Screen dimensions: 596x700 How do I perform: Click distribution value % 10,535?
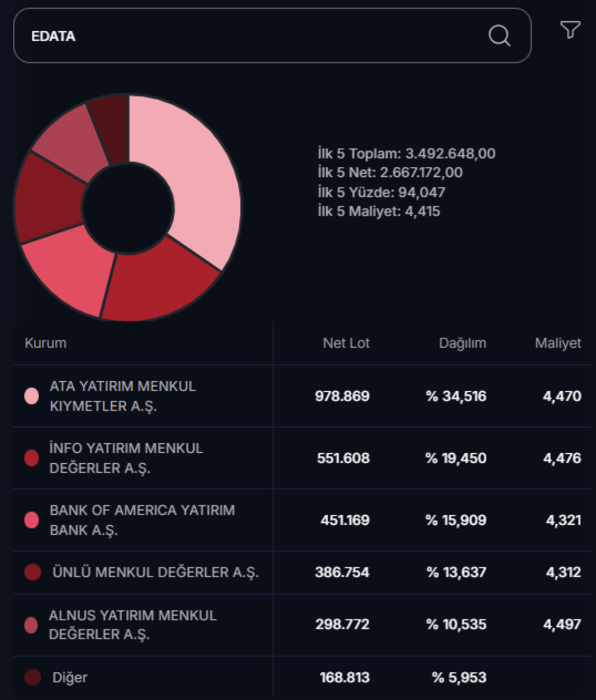pos(456,625)
